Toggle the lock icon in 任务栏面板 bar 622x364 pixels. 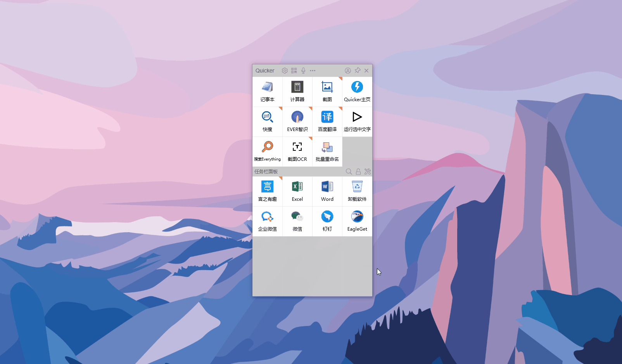tap(358, 171)
